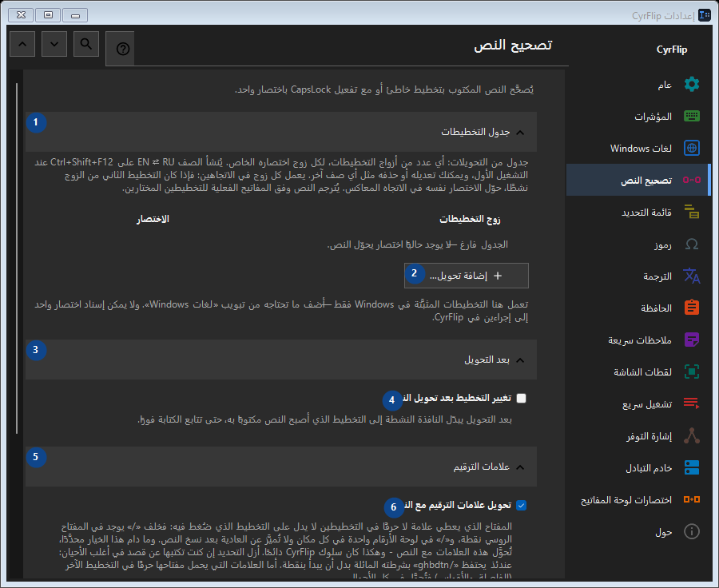Uncheck convert punctuation with text checkbox
719x588 pixels.
click(x=521, y=506)
